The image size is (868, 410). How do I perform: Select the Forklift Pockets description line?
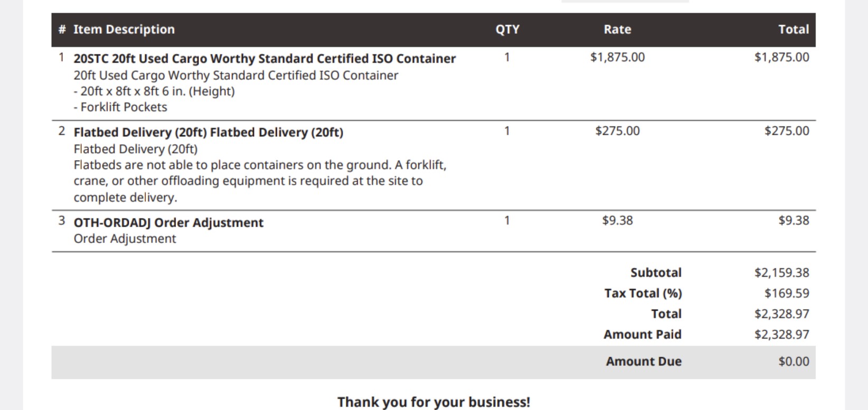[120, 107]
